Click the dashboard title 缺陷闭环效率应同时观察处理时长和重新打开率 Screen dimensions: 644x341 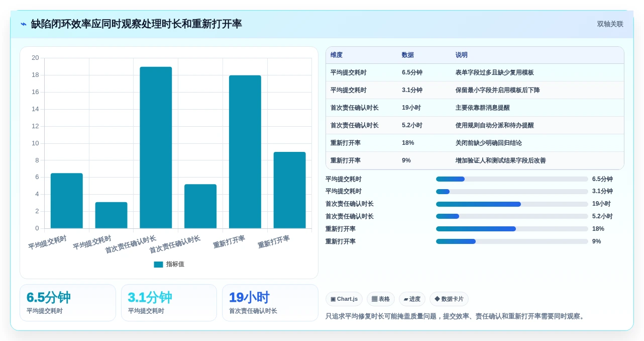pos(137,24)
